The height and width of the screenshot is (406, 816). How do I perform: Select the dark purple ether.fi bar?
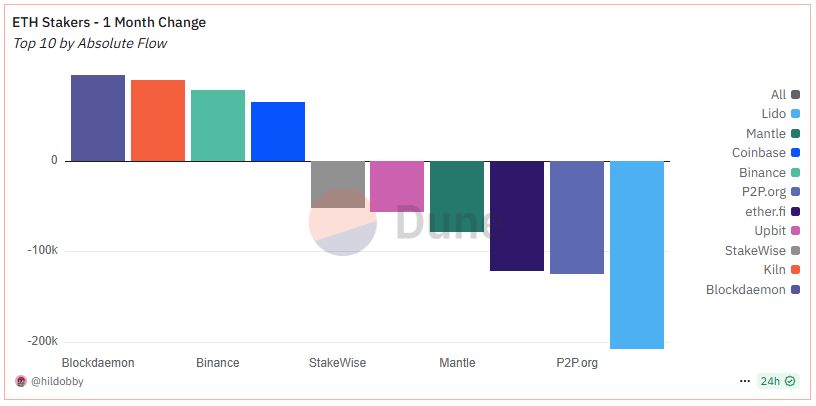coord(517,216)
